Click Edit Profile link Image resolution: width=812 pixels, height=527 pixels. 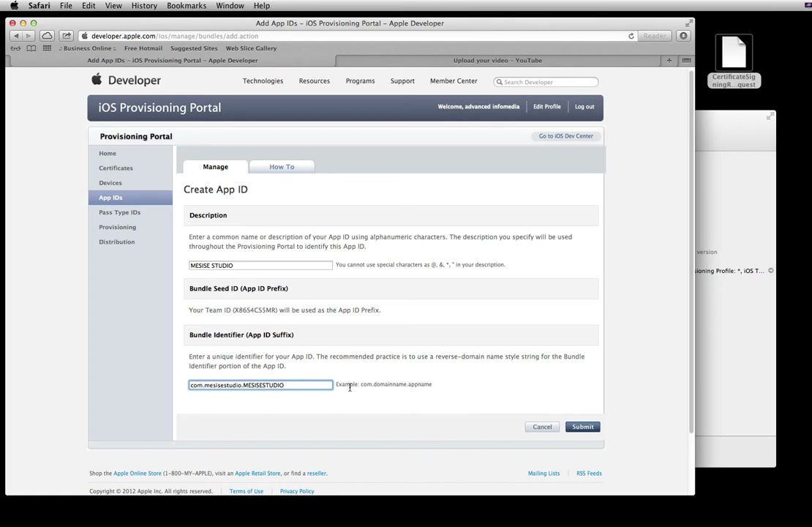(x=547, y=107)
